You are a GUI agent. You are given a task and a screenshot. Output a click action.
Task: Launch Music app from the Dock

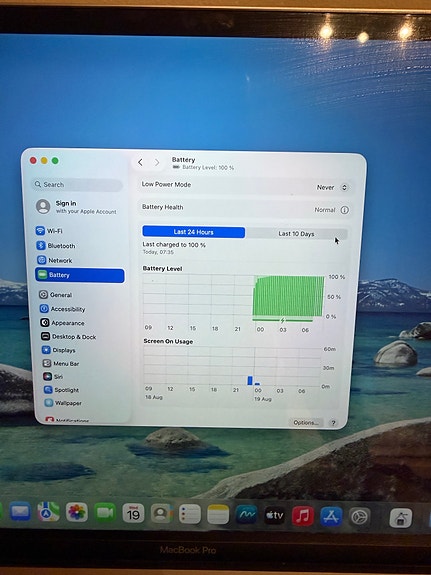click(x=303, y=516)
